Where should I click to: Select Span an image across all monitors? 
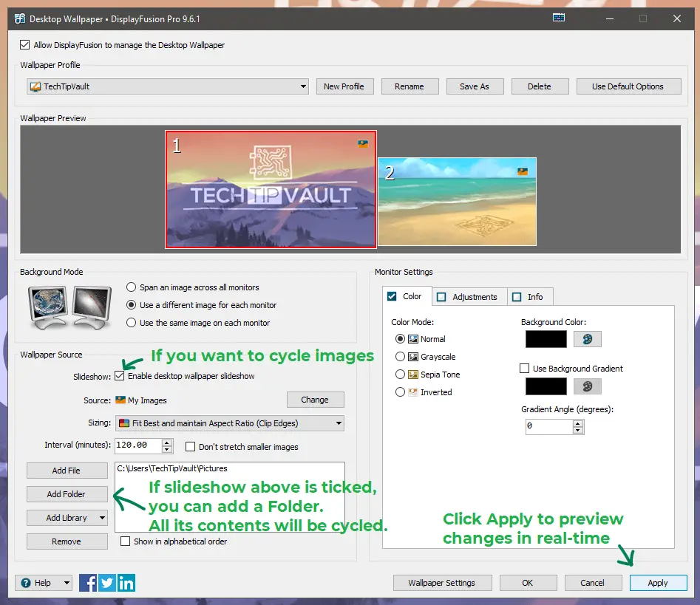(x=132, y=287)
